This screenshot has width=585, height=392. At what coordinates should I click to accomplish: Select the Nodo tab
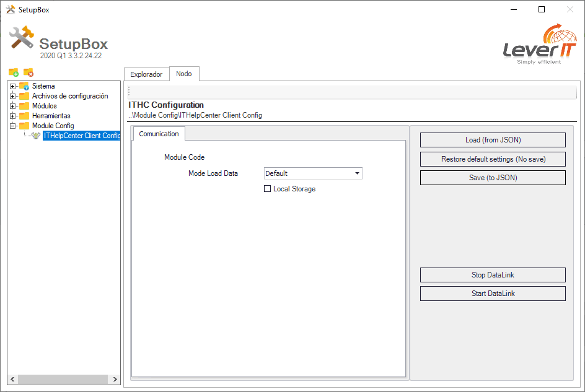tap(184, 74)
